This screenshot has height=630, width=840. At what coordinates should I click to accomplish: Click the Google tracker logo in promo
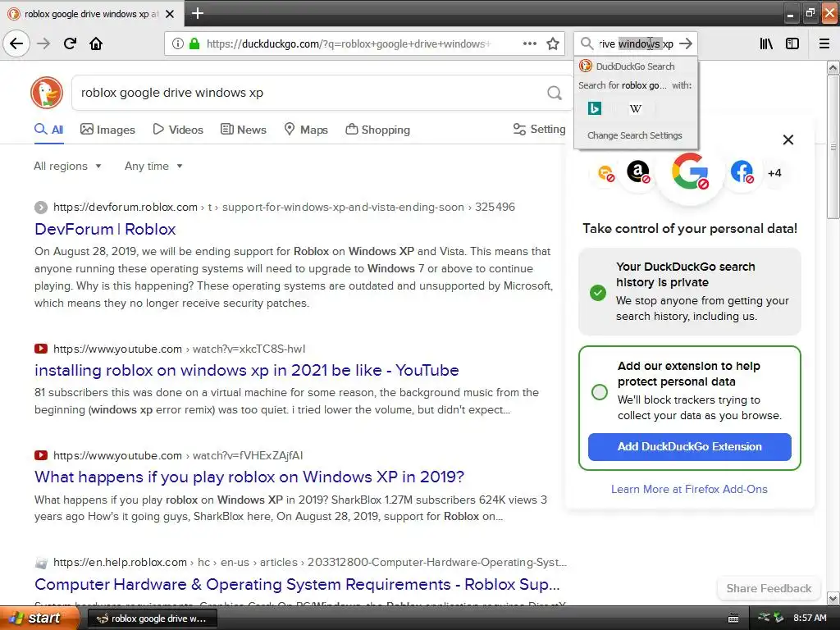point(690,171)
